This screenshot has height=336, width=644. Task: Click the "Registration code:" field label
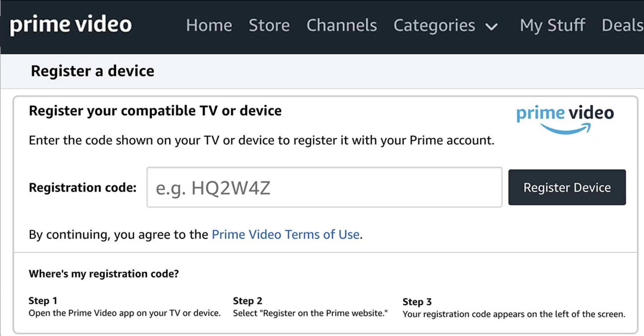(83, 188)
